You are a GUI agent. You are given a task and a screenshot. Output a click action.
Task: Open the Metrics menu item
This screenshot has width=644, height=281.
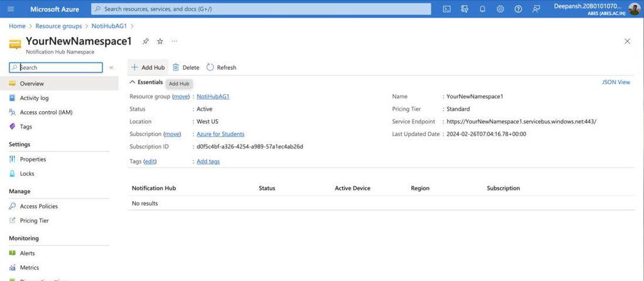point(59,267)
